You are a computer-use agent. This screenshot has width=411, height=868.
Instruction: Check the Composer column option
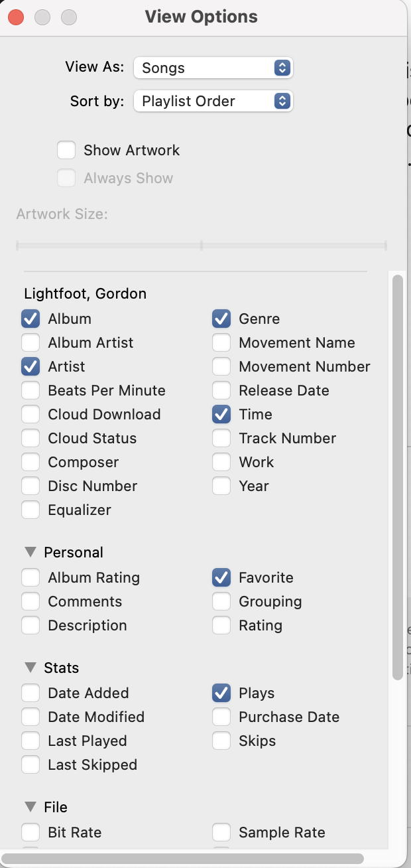pos(30,462)
